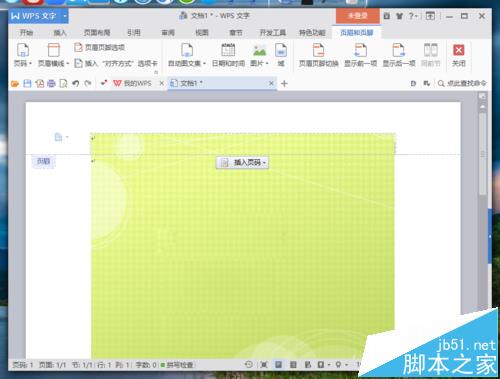
Task: Open the 页码 dropdown in ribbon
Action: (x=23, y=55)
